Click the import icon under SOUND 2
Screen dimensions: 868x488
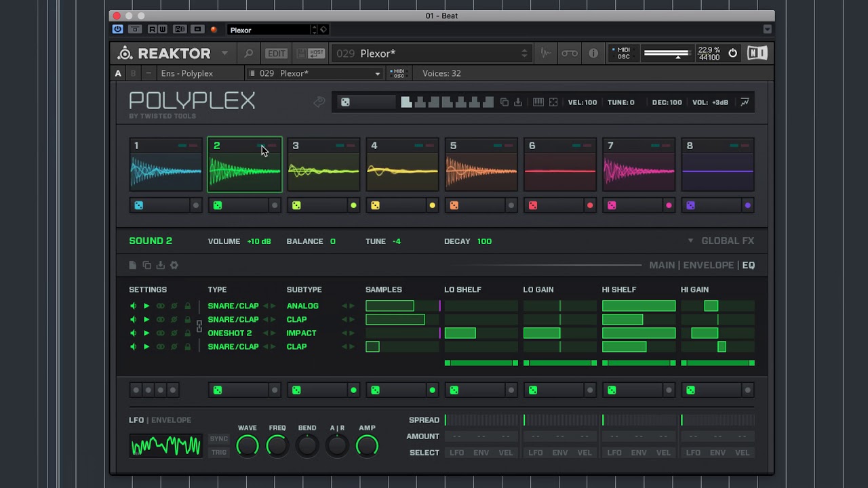coord(161,265)
